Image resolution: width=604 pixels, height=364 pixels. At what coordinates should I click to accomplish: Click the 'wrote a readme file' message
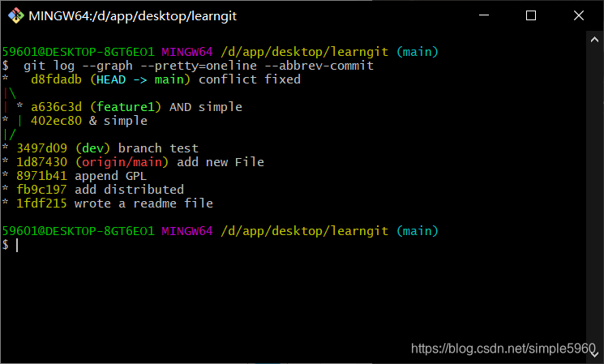(x=144, y=203)
